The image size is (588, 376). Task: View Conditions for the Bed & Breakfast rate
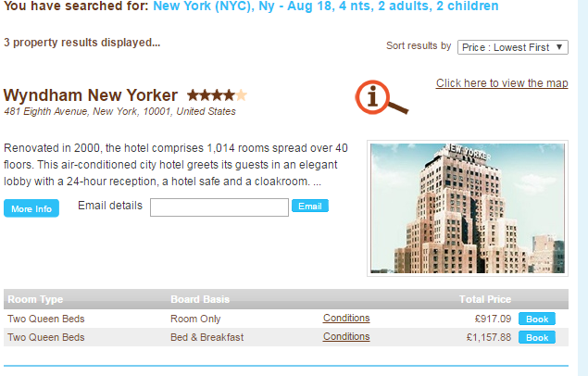346,337
